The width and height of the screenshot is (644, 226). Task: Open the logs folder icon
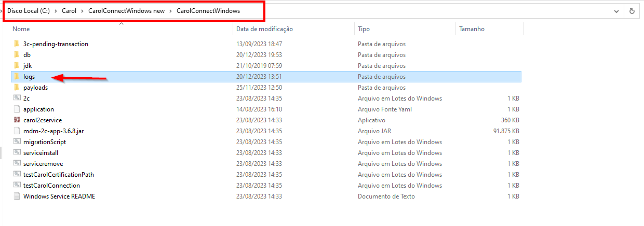click(17, 77)
